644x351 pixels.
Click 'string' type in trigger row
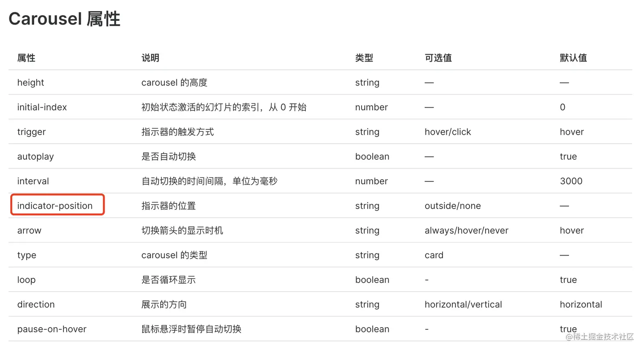coord(367,132)
